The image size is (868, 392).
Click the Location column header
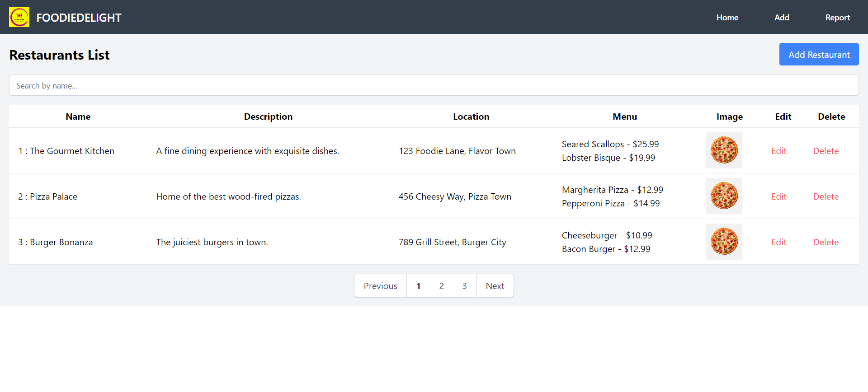[471, 117]
